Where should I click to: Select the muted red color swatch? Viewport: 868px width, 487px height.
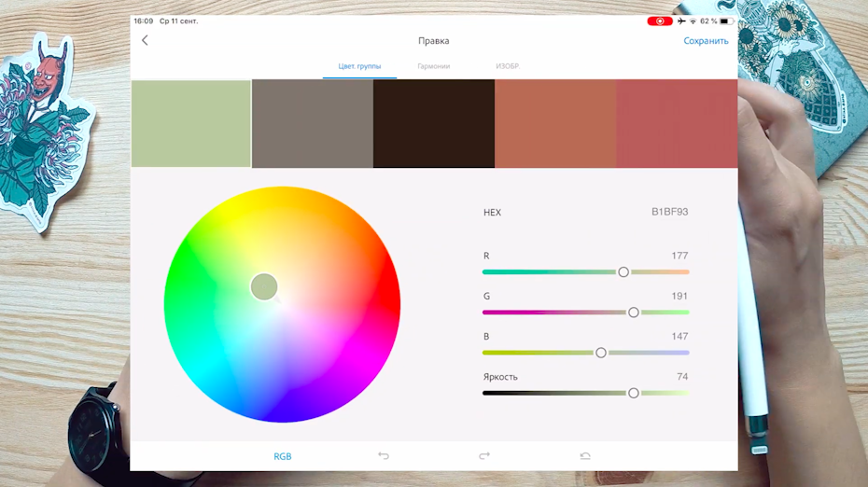tap(677, 124)
